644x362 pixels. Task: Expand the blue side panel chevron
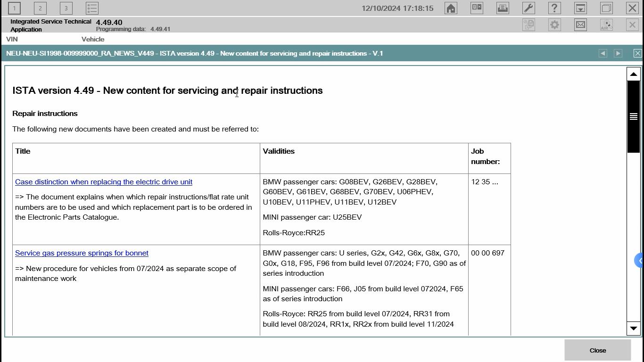click(x=639, y=261)
